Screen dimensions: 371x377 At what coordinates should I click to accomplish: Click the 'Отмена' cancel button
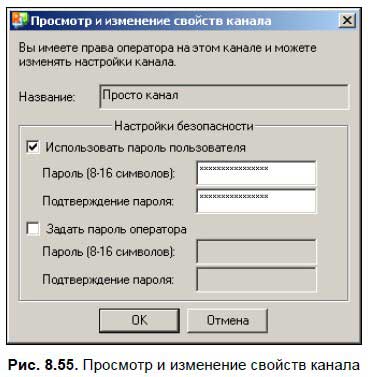[x=227, y=320]
